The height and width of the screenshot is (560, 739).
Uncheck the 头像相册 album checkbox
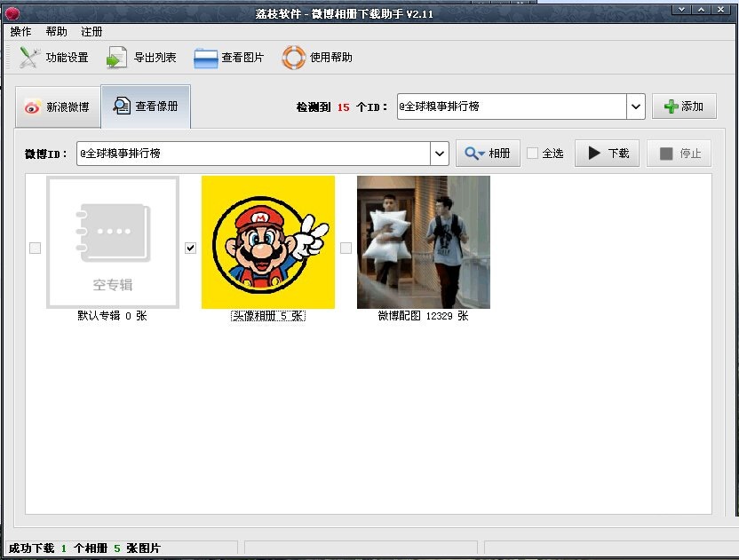[x=190, y=248]
